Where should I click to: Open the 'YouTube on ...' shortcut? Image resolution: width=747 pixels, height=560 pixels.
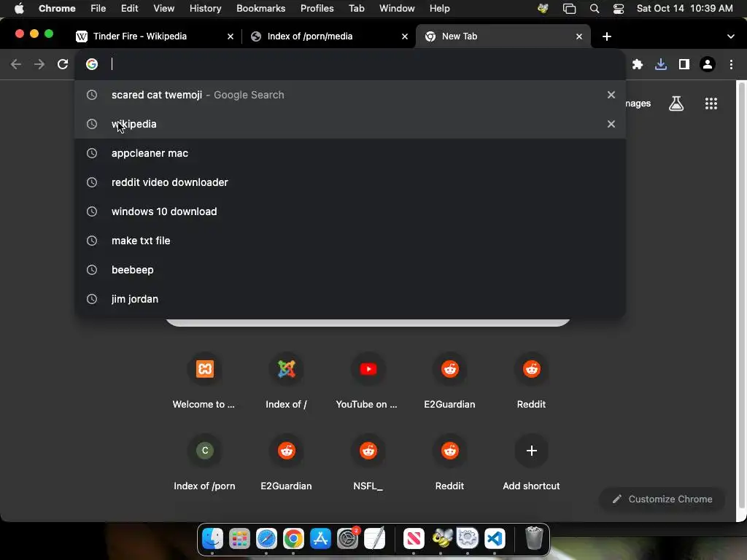click(368, 381)
